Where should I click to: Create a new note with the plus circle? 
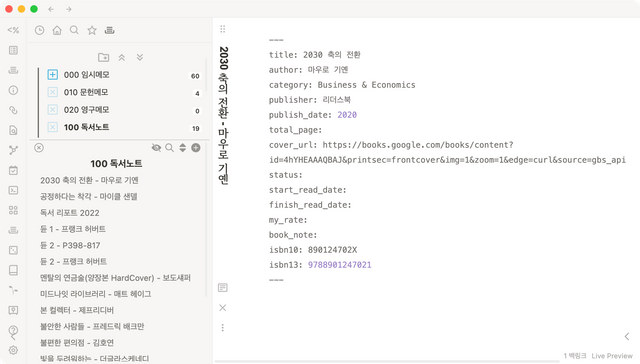coord(196,148)
